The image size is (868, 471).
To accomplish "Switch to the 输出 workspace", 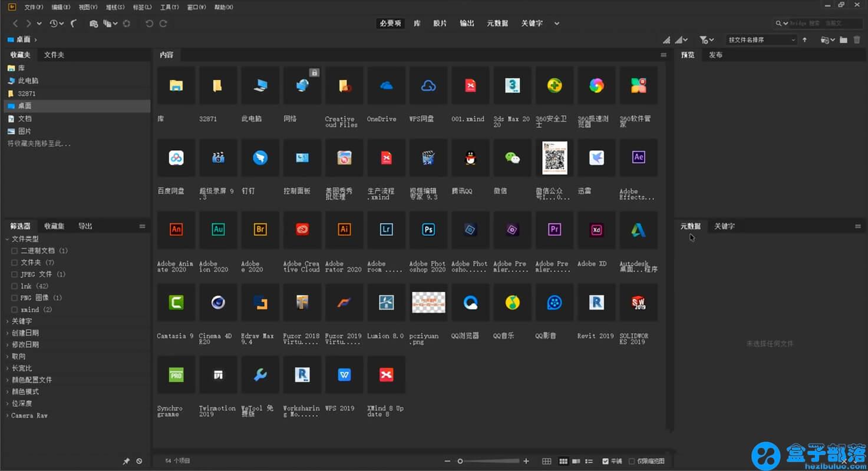I will (467, 24).
